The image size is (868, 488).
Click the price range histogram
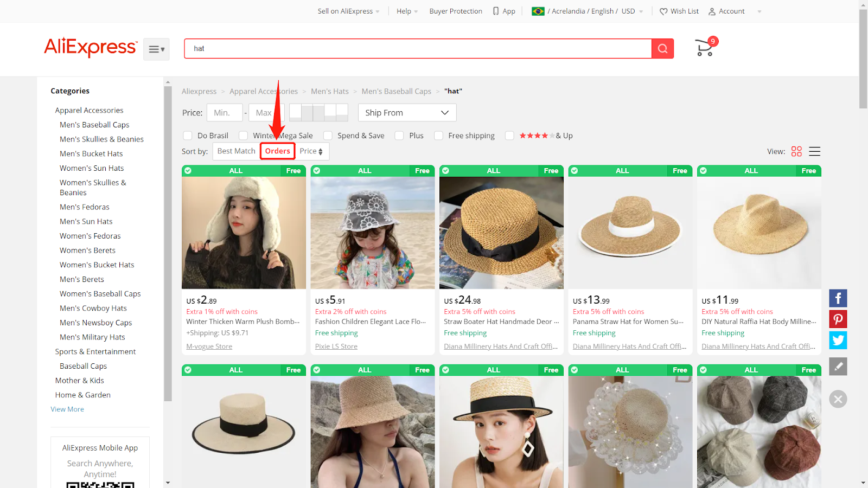(318, 112)
